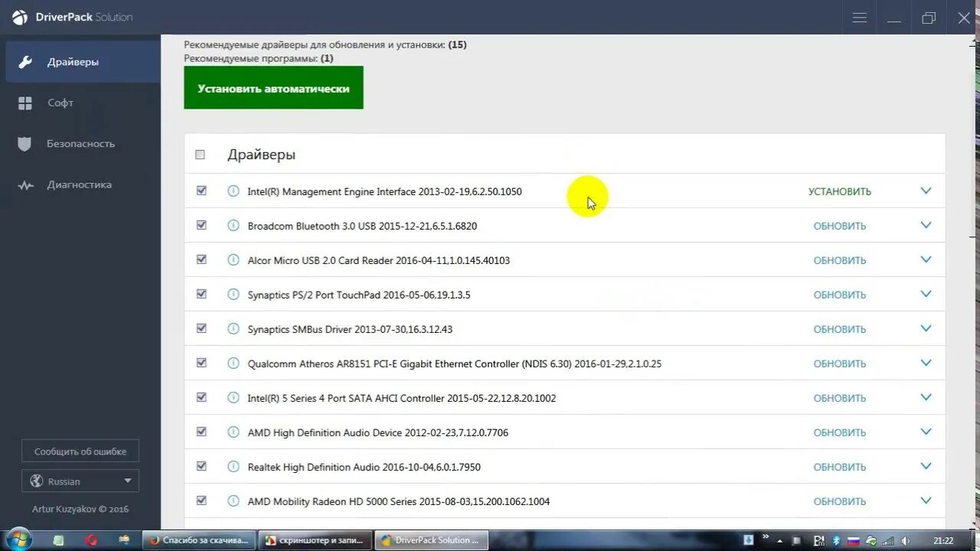The width and height of the screenshot is (980, 551).
Task: Expand Intel Management Engine Interface row details
Action: tap(926, 191)
